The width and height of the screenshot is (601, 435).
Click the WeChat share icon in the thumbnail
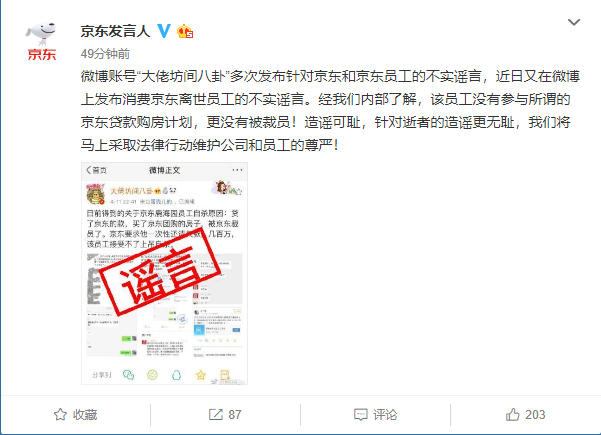[x=128, y=374]
